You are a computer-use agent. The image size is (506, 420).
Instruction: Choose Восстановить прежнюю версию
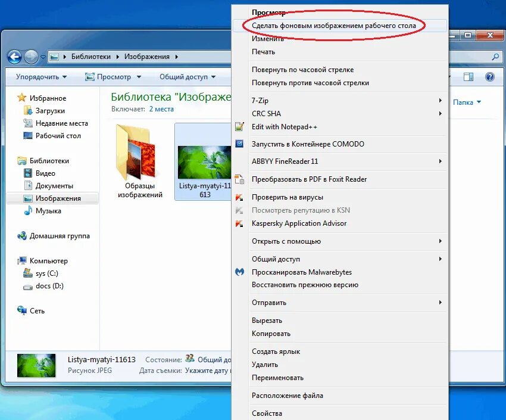(x=340, y=285)
